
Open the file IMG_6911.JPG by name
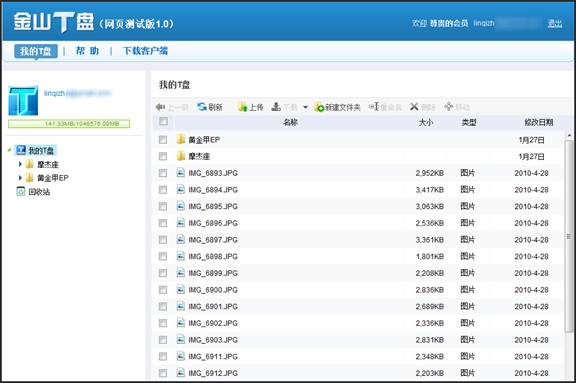213,357
